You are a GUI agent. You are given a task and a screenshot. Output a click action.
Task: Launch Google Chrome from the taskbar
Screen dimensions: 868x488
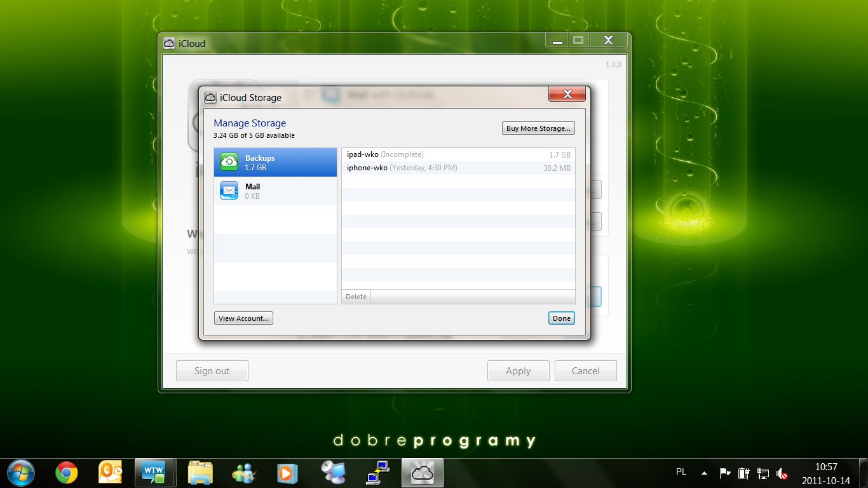pos(66,473)
